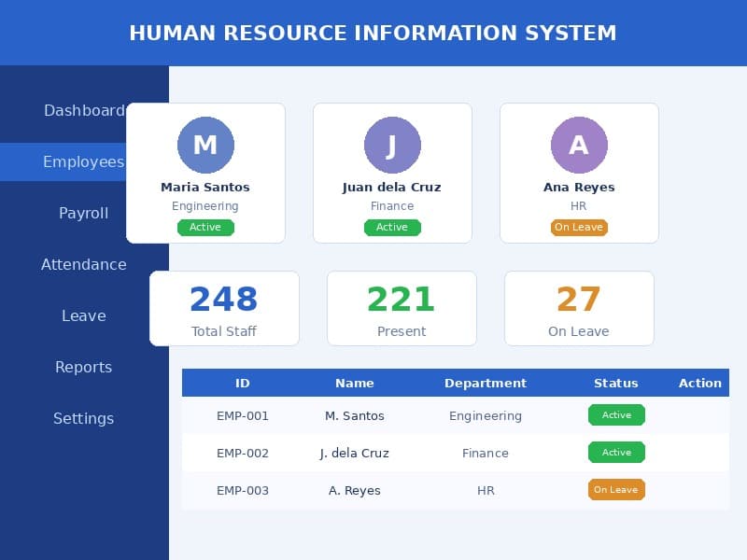The image size is (747, 560).
Task: Open the 248 Total Staff stat card
Action: pyautogui.click(x=224, y=309)
